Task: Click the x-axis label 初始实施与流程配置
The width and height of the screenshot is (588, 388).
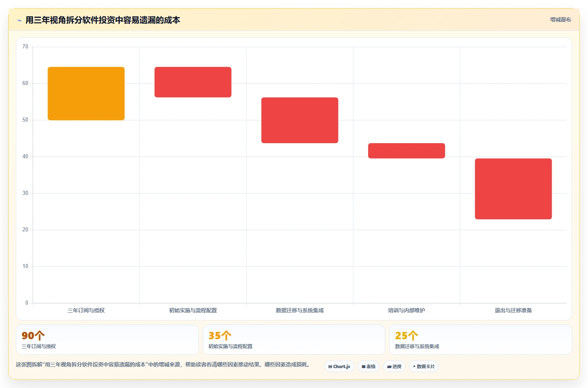Action: pos(193,310)
